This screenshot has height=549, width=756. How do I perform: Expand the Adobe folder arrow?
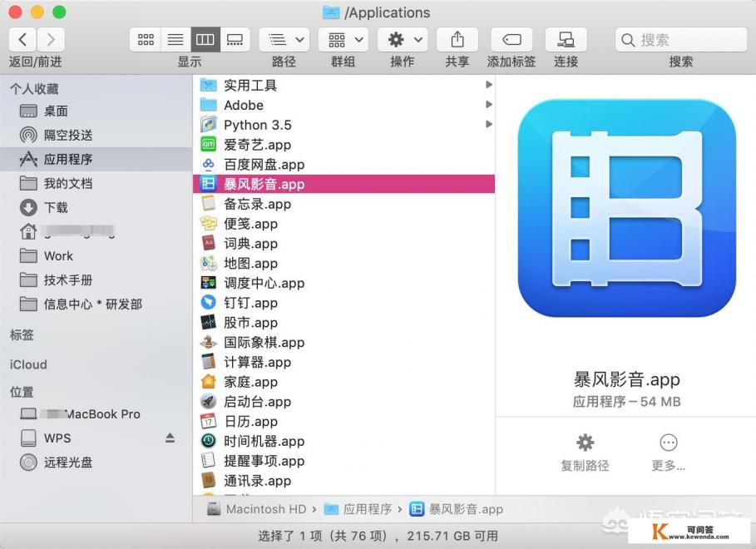[x=489, y=105]
